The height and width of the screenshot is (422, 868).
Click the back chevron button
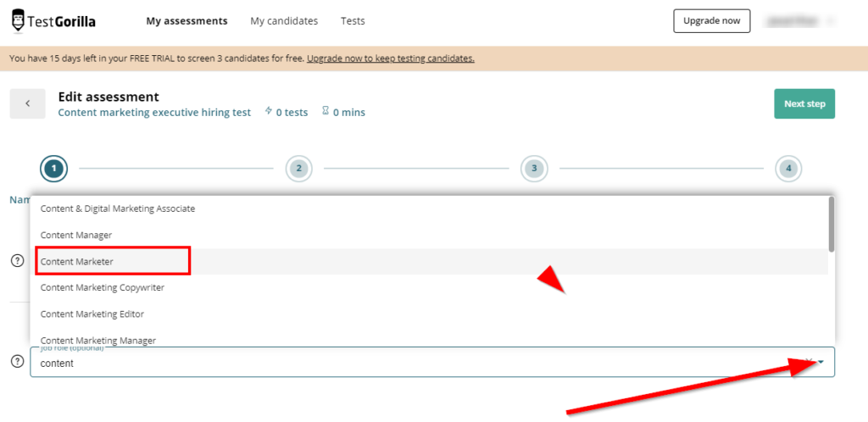[28, 103]
